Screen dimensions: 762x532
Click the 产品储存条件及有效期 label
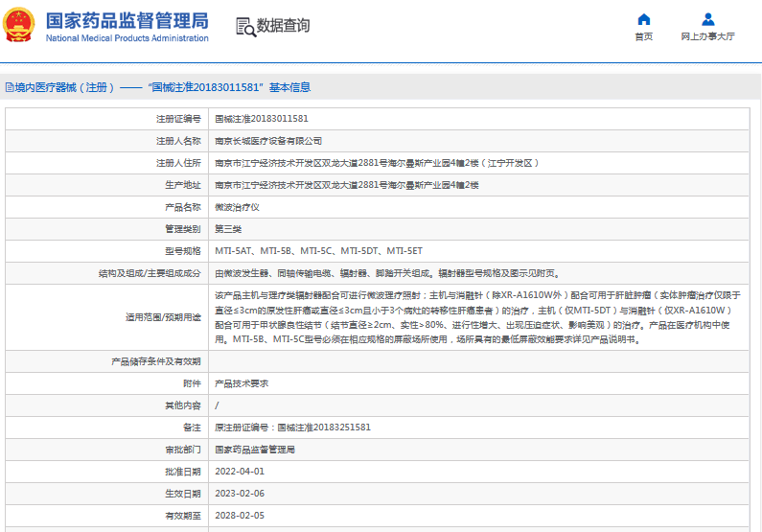tap(156, 361)
